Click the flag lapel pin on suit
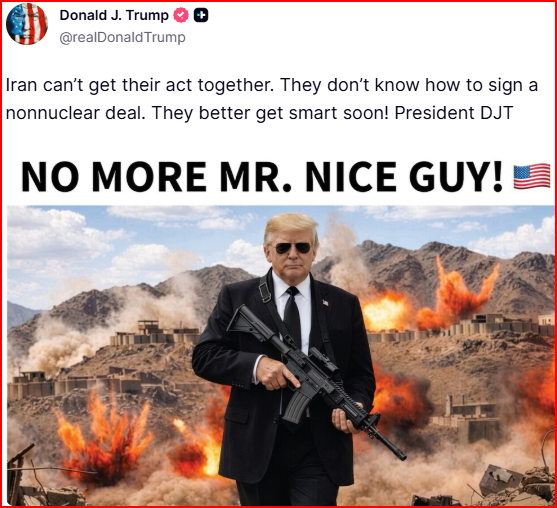The width and height of the screenshot is (557, 508). pos(325,303)
